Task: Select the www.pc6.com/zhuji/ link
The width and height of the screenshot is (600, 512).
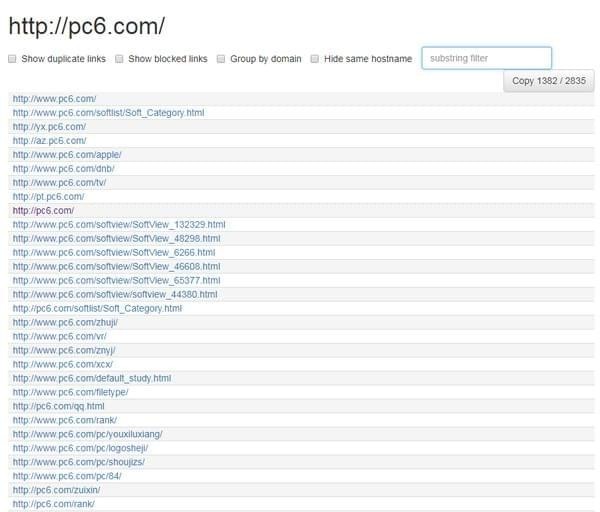Action: coord(67,323)
